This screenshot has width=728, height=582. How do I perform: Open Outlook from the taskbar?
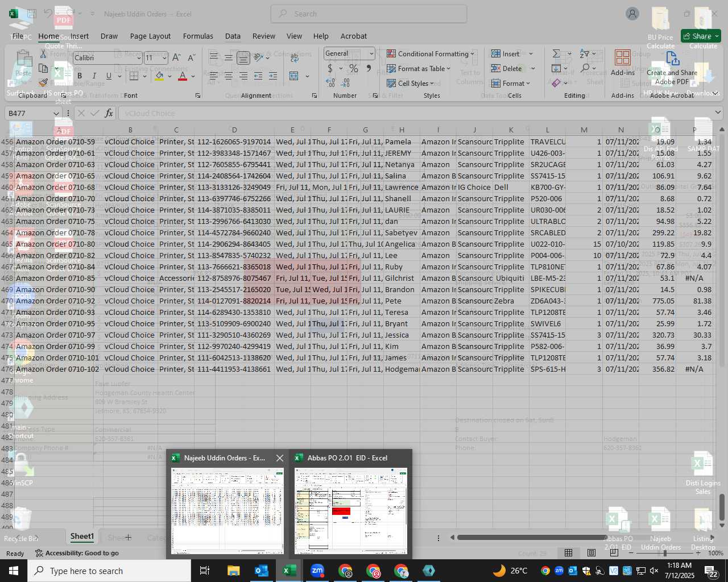(x=262, y=570)
